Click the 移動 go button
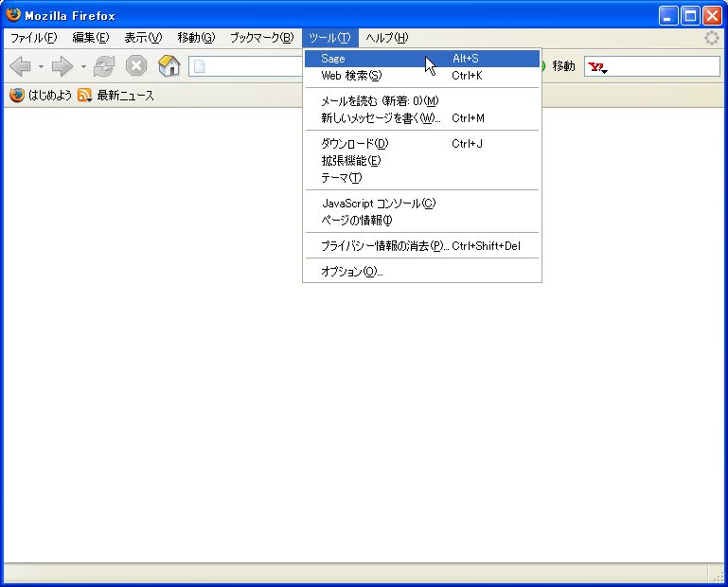This screenshot has height=587, width=728. (563, 66)
